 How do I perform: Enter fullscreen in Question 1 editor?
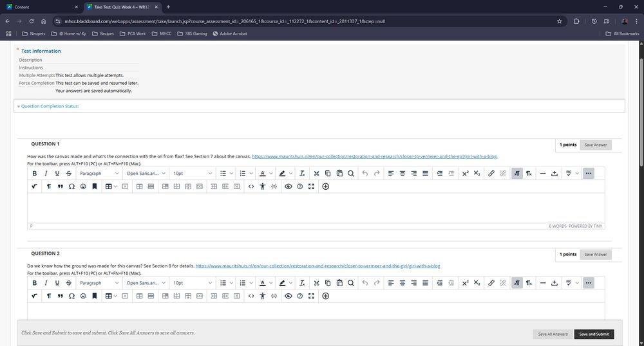(x=311, y=187)
